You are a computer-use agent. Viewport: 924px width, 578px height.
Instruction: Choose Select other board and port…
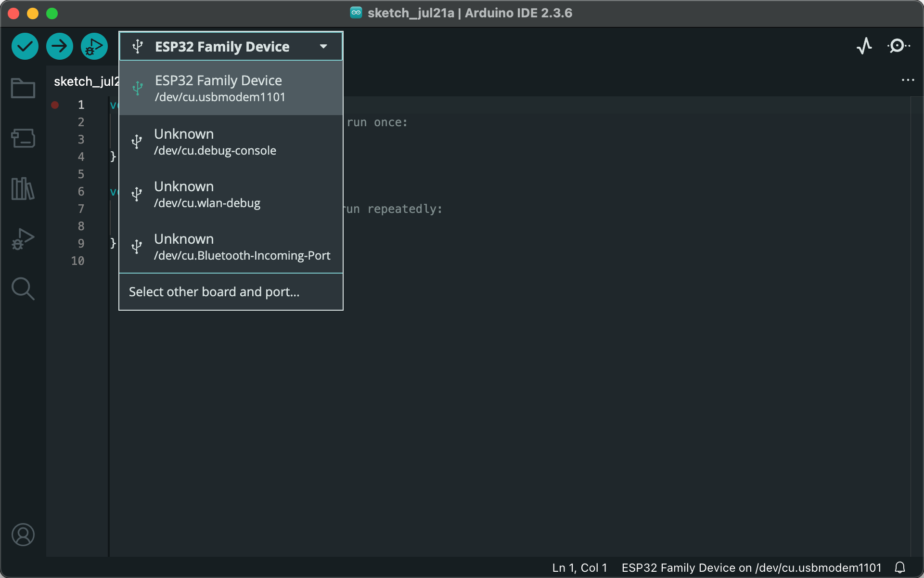coord(231,292)
